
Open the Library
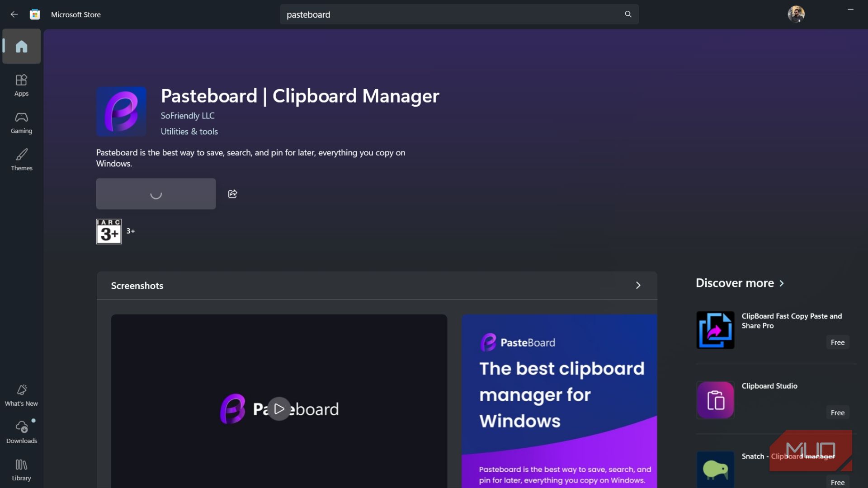pos(21,470)
